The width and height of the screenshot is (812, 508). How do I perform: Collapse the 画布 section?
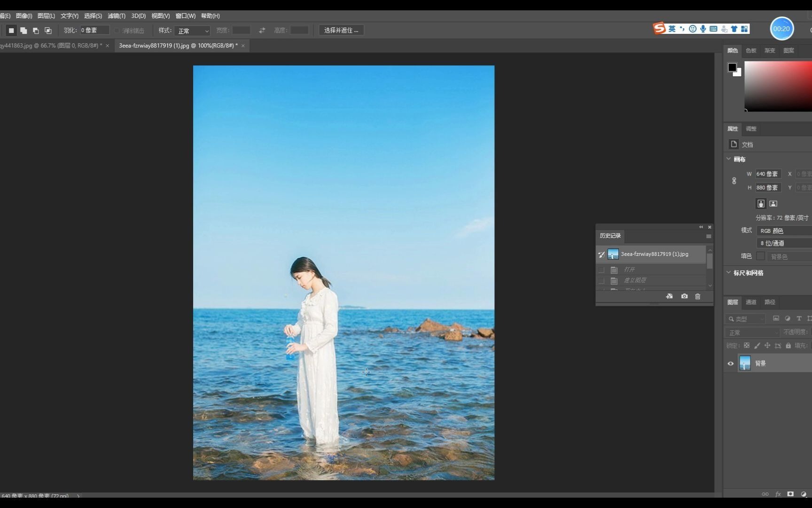728,159
